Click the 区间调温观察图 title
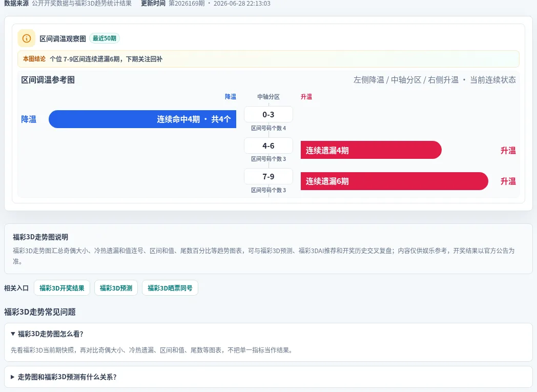This screenshot has width=537, height=392. 63,38
